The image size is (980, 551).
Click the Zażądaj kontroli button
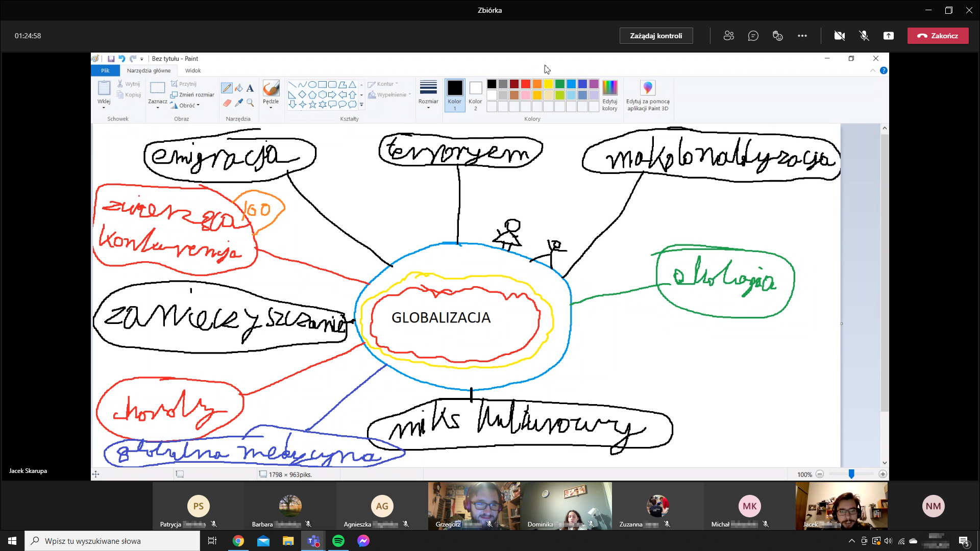tap(656, 36)
